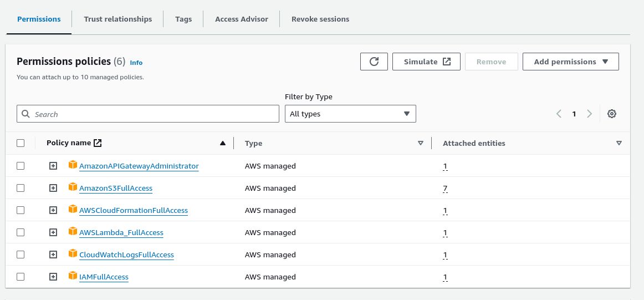Check the AWSLambda_FullAccess row checkbox

point(21,232)
